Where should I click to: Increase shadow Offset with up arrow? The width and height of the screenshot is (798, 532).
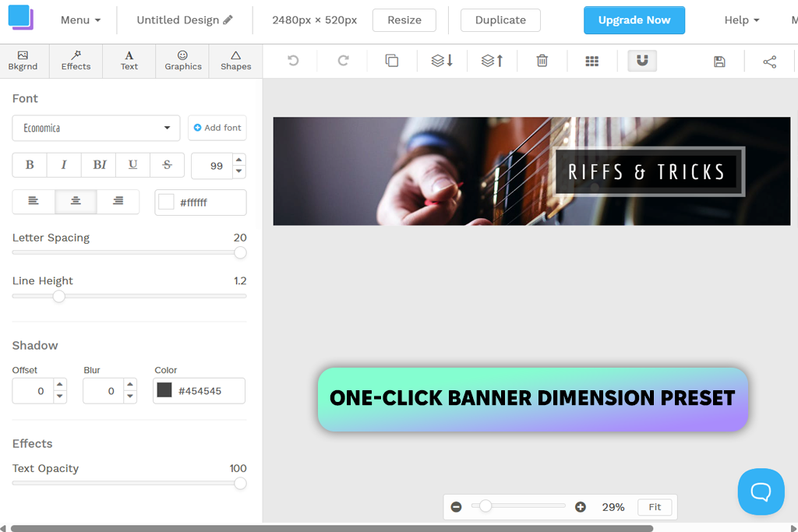pos(60,385)
